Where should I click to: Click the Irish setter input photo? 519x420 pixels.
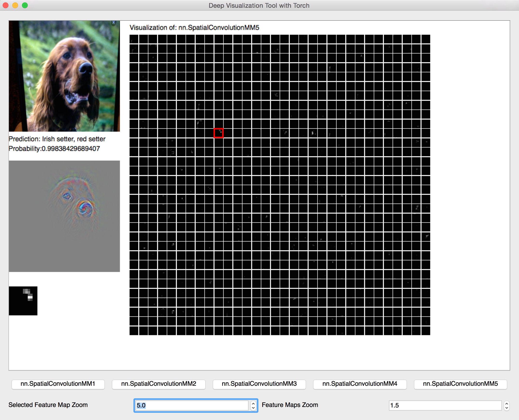[x=64, y=76]
